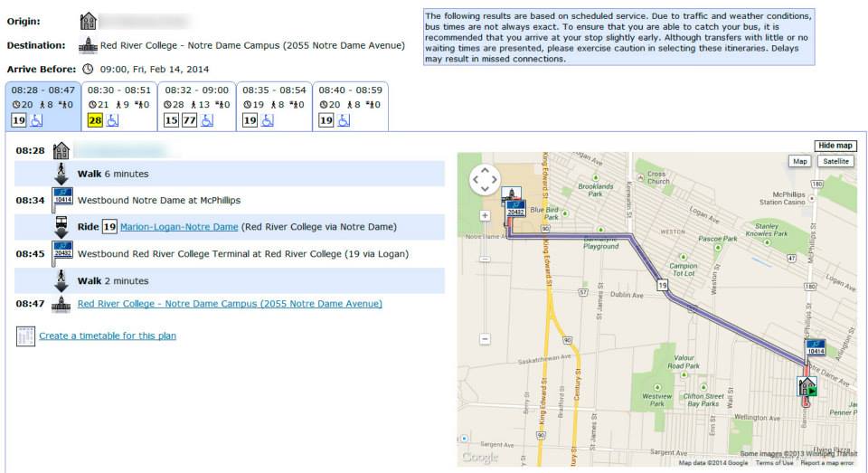Click the scheduled service notice box
868x473 pixels.
[x=618, y=37]
